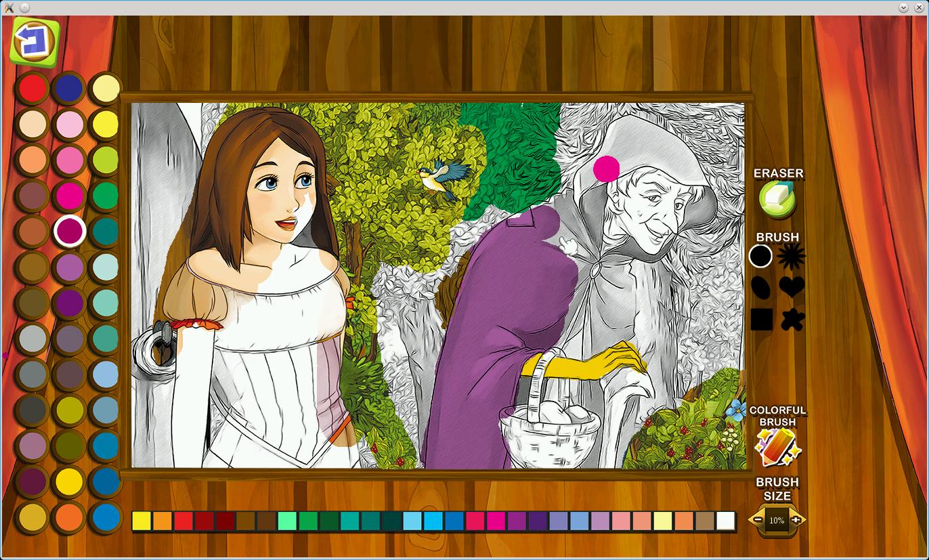Select the orange swatch in the left palette
The width and height of the screenshot is (929, 560).
[69, 517]
